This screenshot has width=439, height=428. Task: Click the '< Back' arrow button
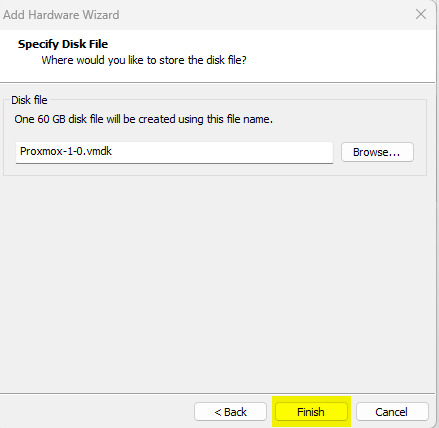coord(230,412)
